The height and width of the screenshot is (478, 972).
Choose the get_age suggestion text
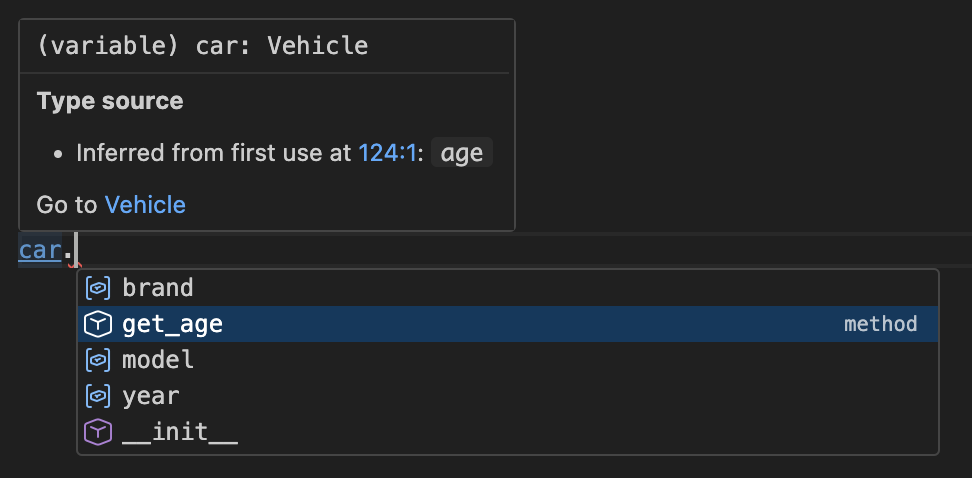pyautogui.click(x=172, y=324)
